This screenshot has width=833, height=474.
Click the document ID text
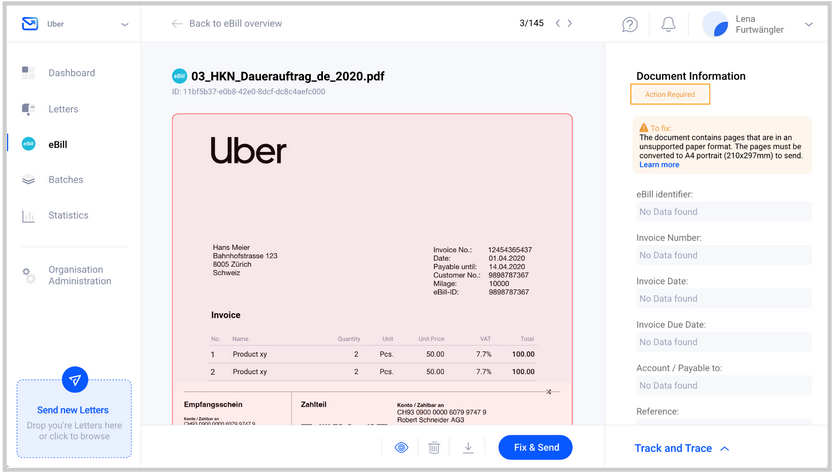[248, 91]
